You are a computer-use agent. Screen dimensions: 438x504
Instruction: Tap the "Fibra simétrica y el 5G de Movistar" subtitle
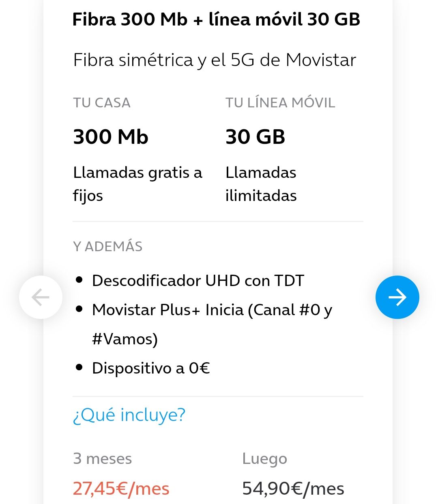tap(214, 60)
